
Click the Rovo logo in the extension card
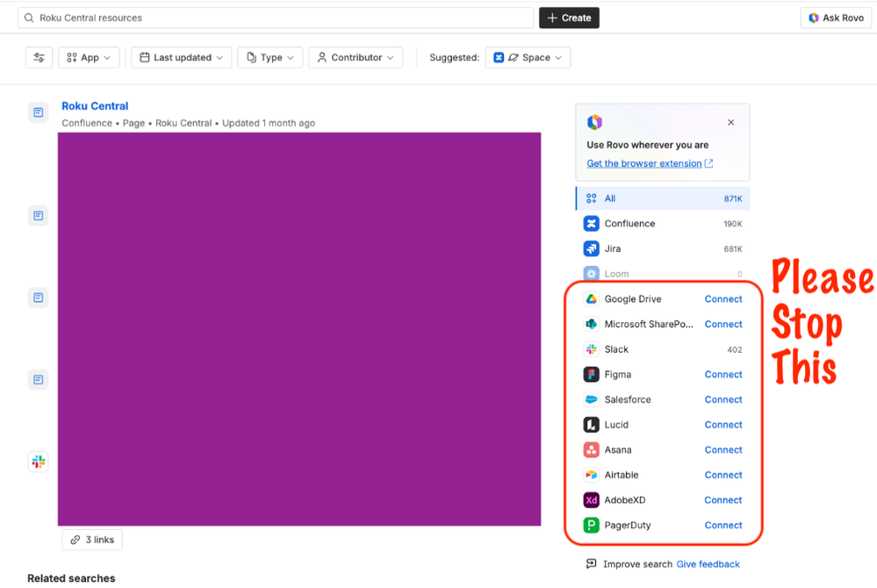[594, 122]
